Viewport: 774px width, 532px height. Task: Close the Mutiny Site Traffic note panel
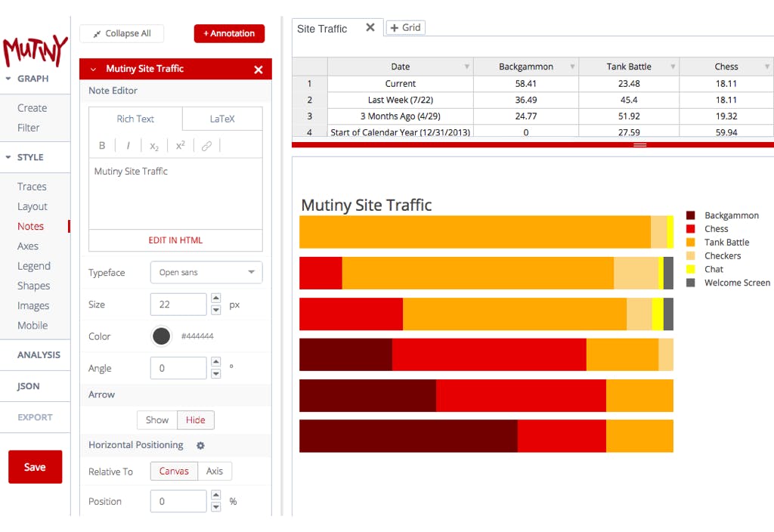coord(259,70)
